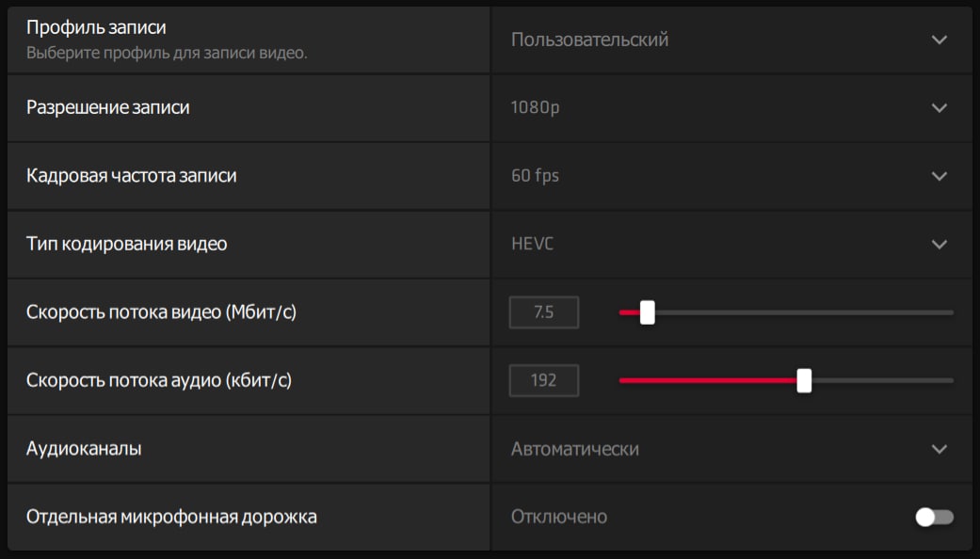Click the chevron arrow for Профиль записи
The image size is (980, 559).
[939, 40]
